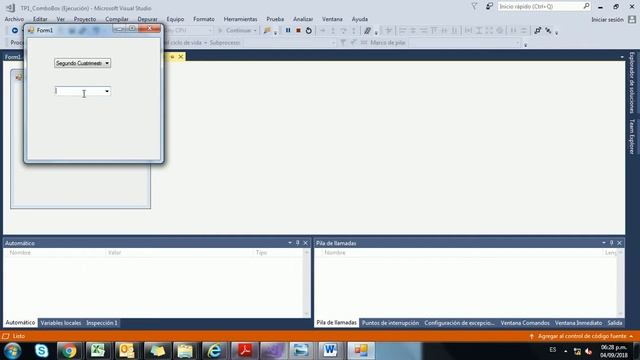The width and height of the screenshot is (640, 360).
Task: Open Explorador de soluciones side tab
Action: [x=632, y=82]
